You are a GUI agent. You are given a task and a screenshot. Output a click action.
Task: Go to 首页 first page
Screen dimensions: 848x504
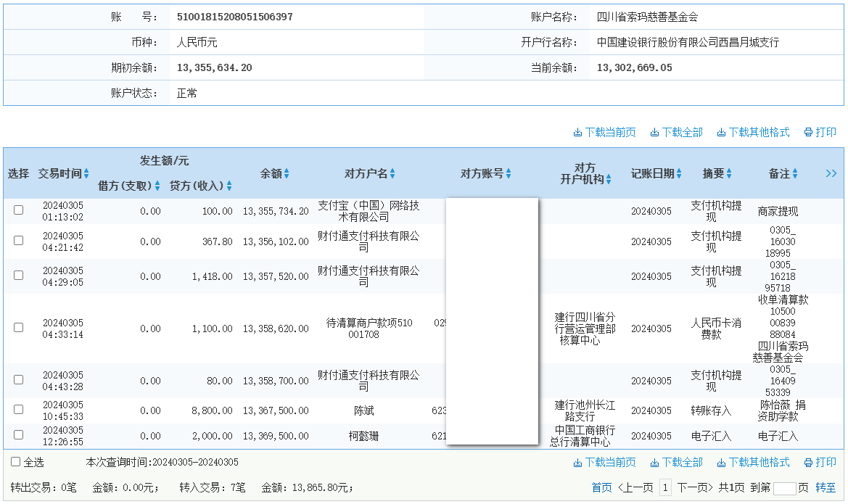pyautogui.click(x=602, y=488)
